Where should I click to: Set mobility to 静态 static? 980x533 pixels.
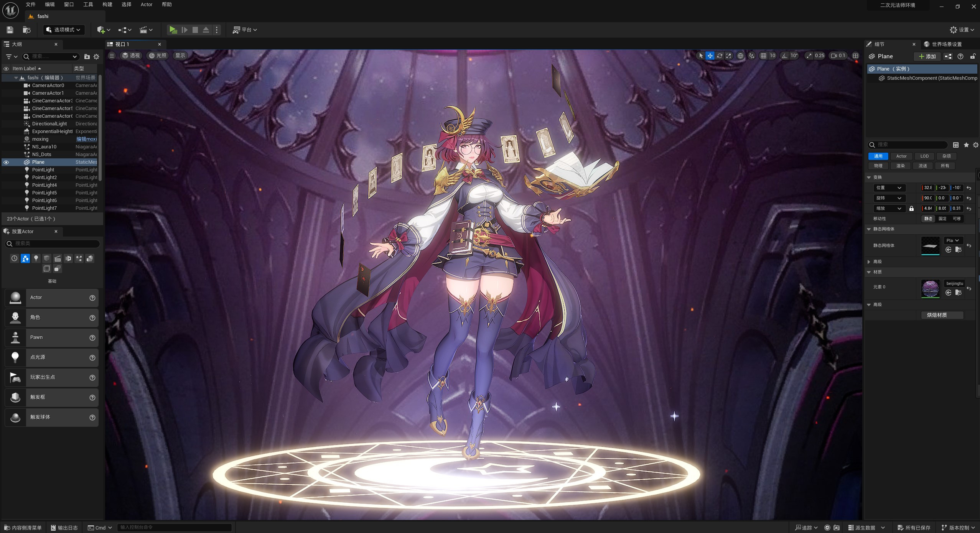pos(928,219)
